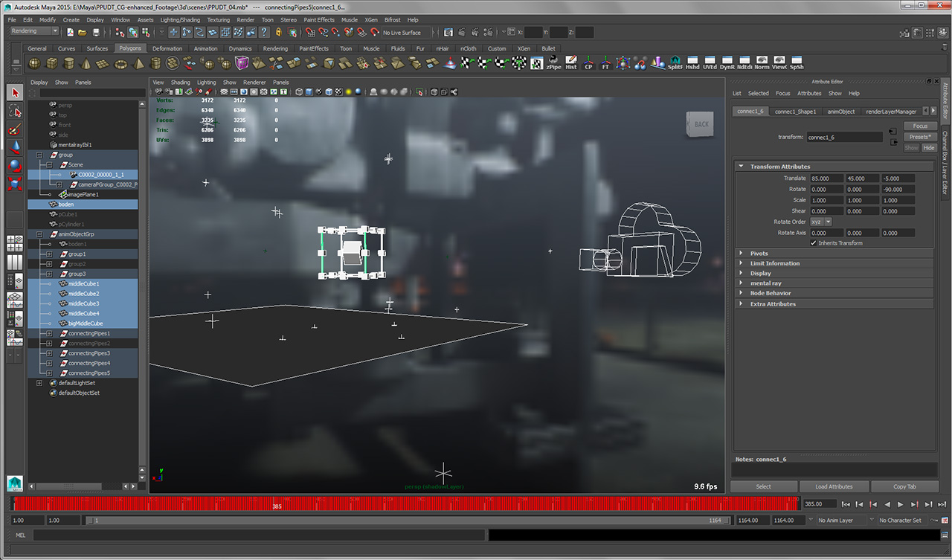952x560 pixels.
Task: Toggle the Inherits Transform checkbox
Action: (814, 243)
